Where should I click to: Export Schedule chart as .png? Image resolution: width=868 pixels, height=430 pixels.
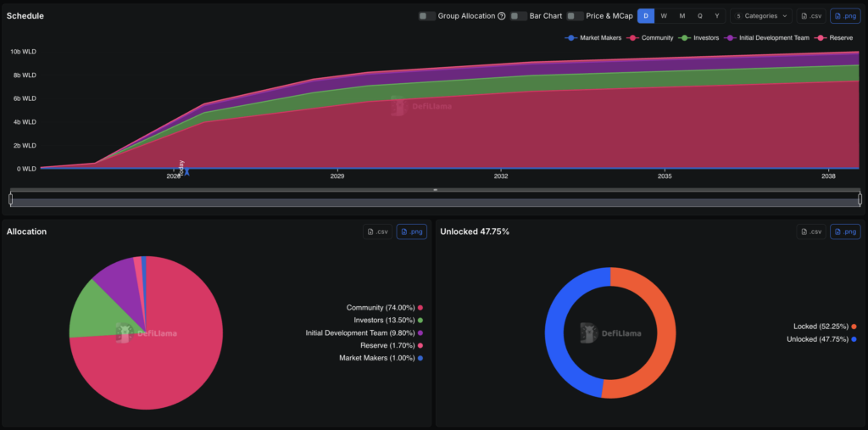click(x=845, y=16)
